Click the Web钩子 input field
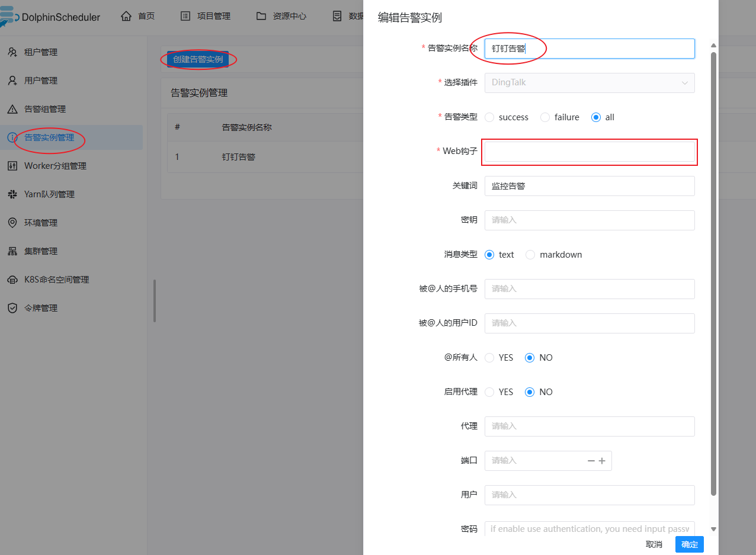This screenshot has height=555, width=756. [x=589, y=152]
